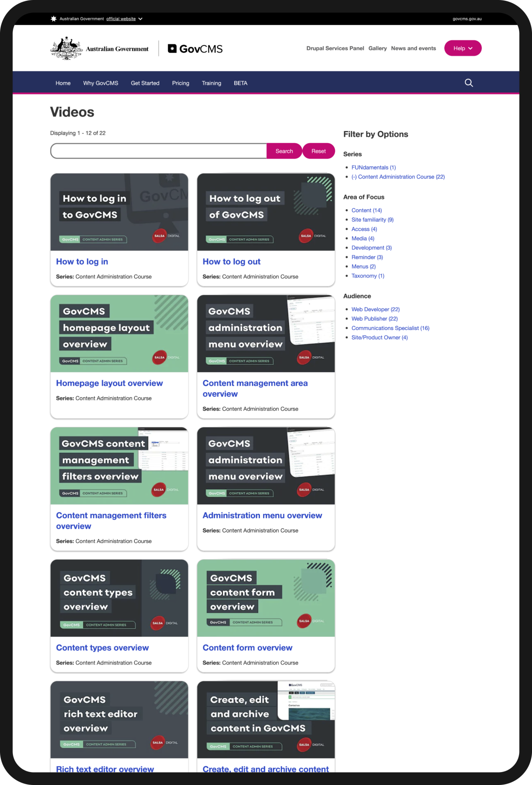Remove the Content Administration Course (22) filter
This screenshot has width=532, height=785.
(x=398, y=177)
